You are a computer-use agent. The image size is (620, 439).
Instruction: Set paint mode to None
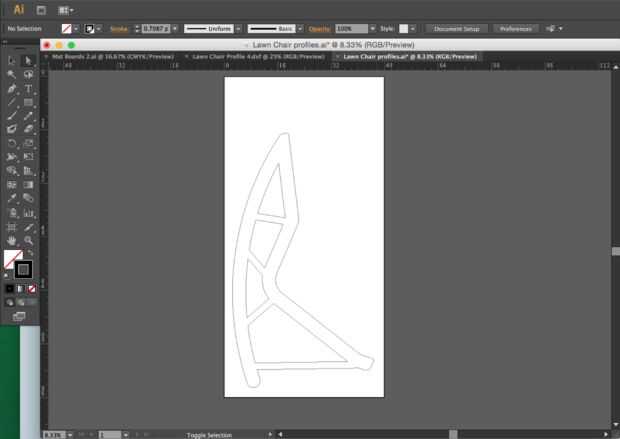(32, 289)
